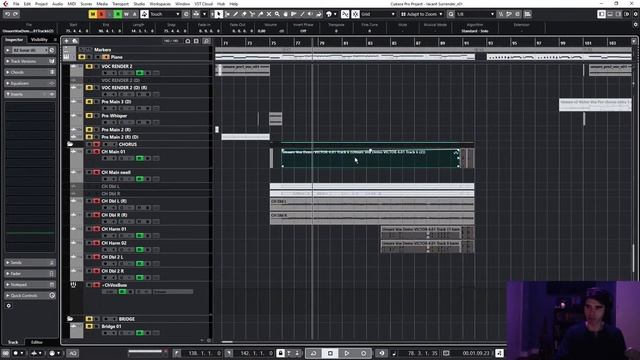Click the right locator icon beside 142.1.1.0
Screen dimensions: 640x360
(229, 353)
